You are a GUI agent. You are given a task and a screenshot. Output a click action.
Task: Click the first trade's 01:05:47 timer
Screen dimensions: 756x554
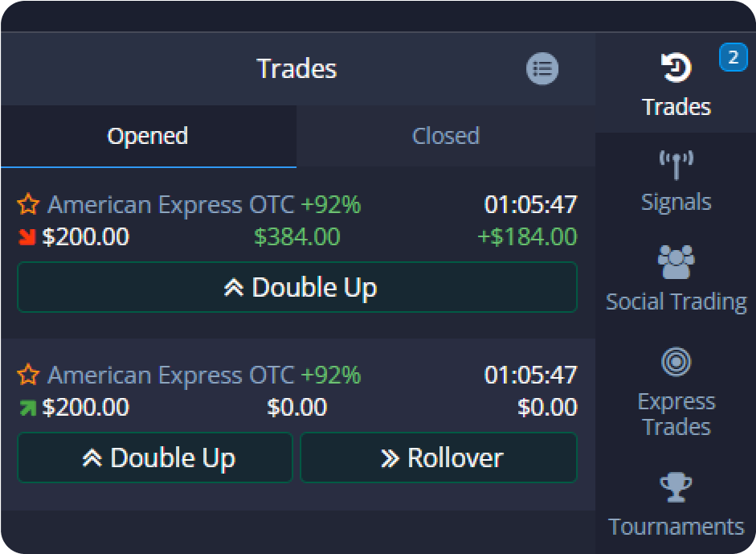(530, 205)
